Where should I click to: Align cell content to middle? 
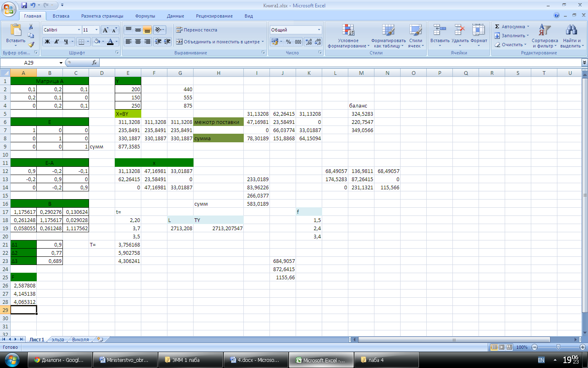pyautogui.click(x=138, y=30)
